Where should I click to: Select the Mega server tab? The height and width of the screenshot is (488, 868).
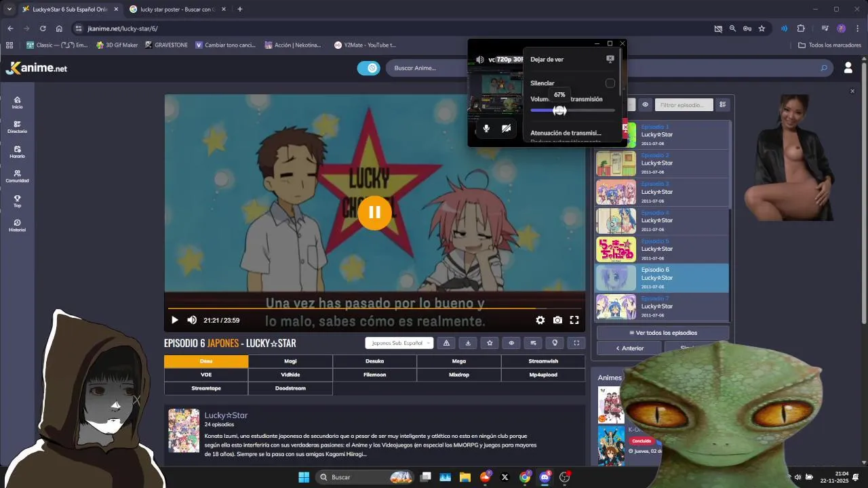pyautogui.click(x=459, y=361)
